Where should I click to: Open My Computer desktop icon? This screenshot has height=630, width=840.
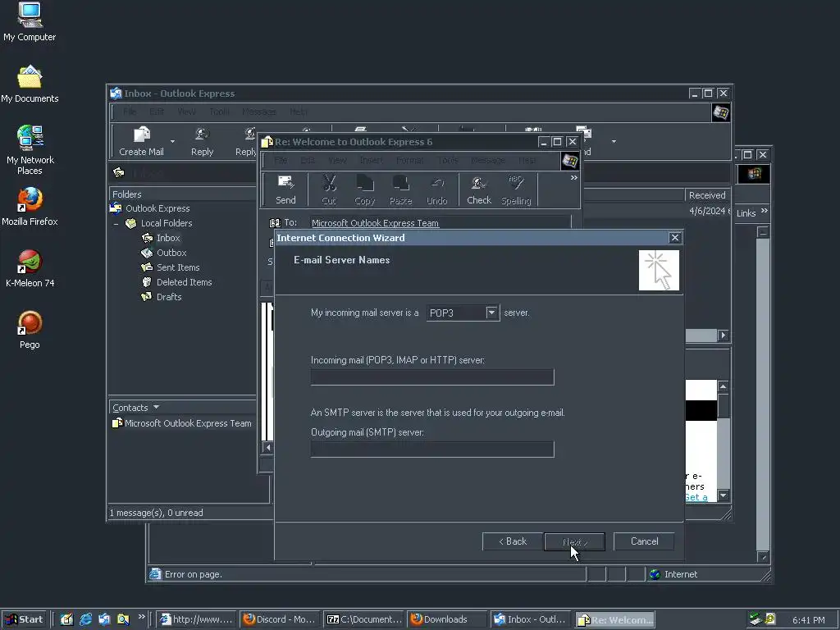coord(30,22)
